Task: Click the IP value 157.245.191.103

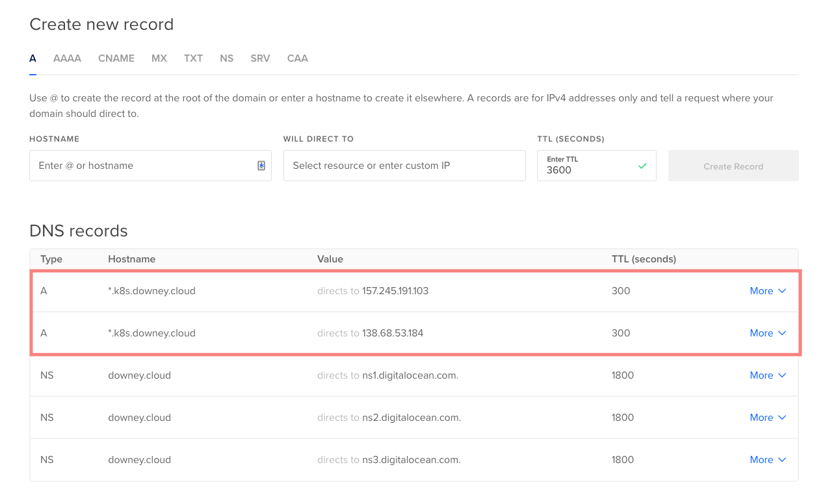Action: (395, 291)
